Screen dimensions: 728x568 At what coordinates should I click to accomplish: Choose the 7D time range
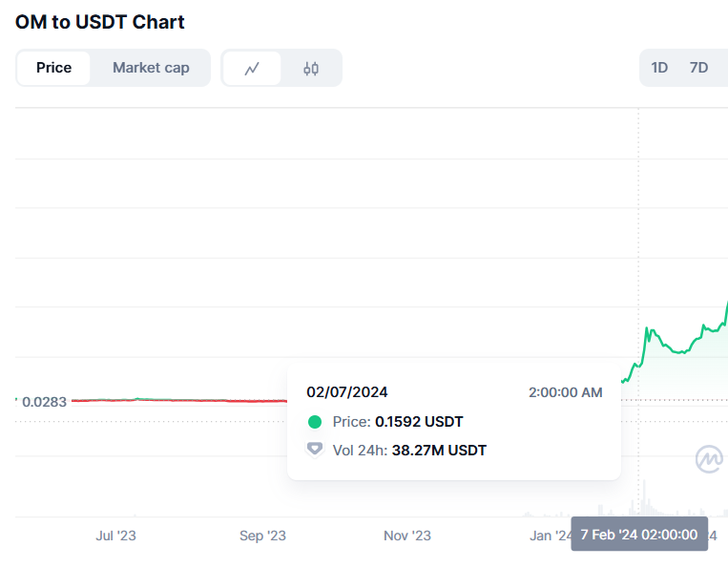coord(698,68)
